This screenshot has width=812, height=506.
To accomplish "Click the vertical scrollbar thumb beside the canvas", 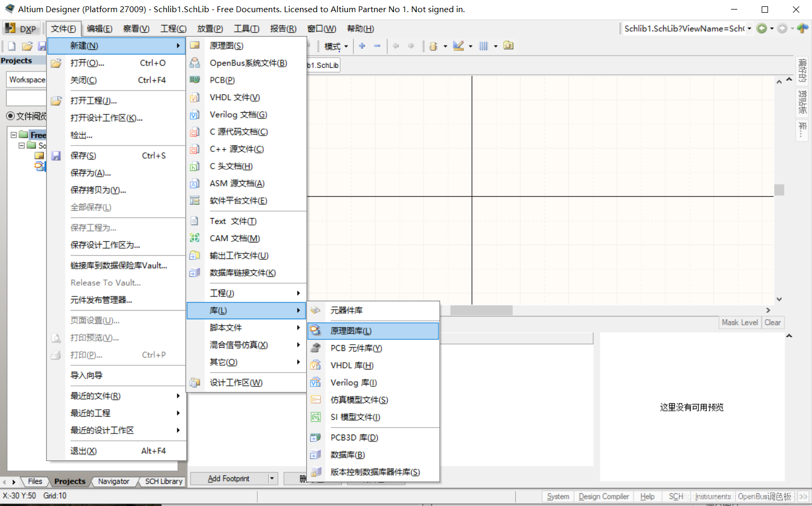I will coord(779,189).
